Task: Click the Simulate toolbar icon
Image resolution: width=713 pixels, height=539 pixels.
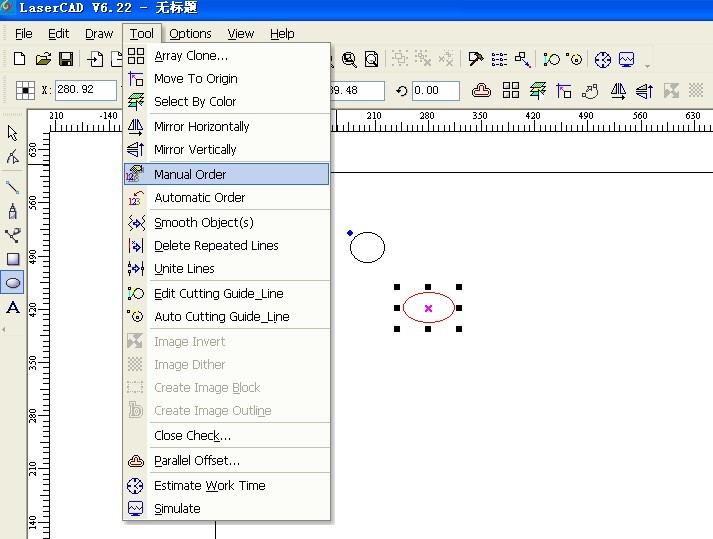Action: click(627, 60)
